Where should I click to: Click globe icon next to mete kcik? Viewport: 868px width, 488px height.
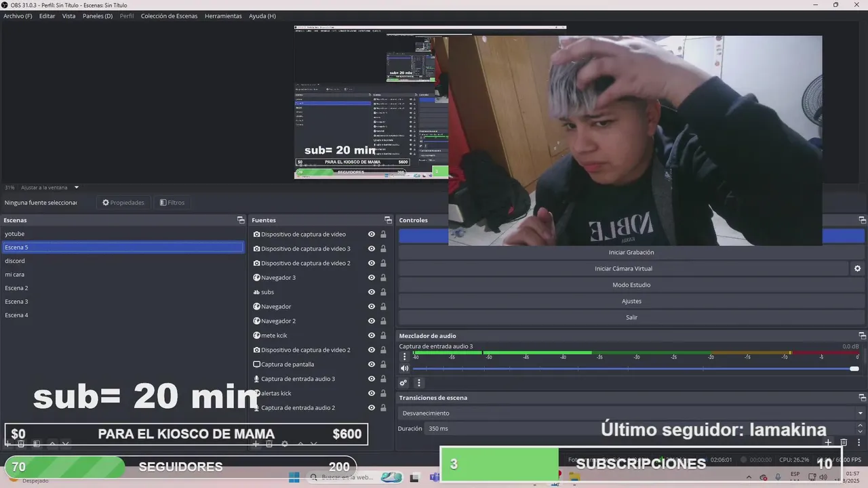click(257, 335)
